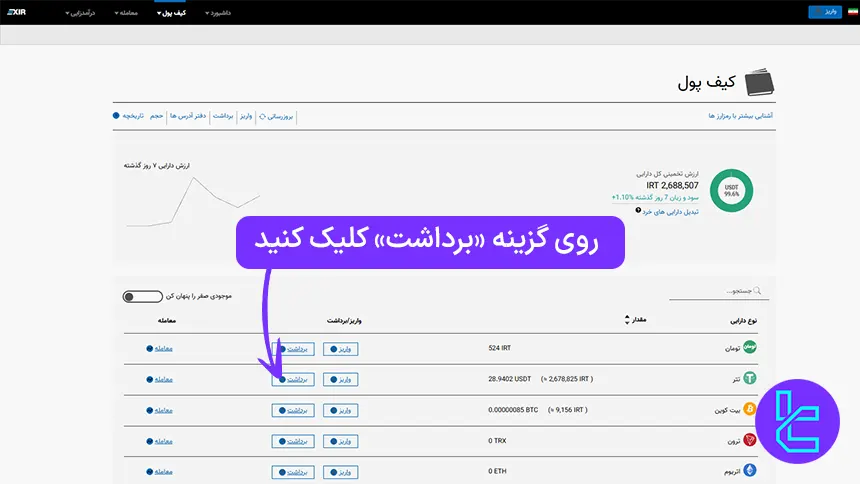860x484 pixels.
Task: Open the معامله dropdown menu
Action: [x=126, y=13]
